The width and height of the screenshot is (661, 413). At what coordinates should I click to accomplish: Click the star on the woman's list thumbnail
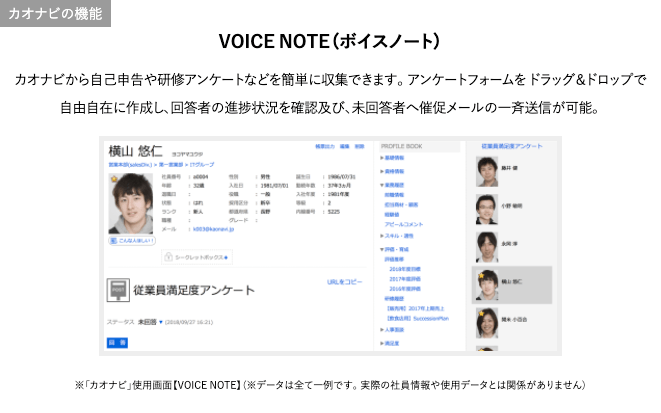[481, 313]
